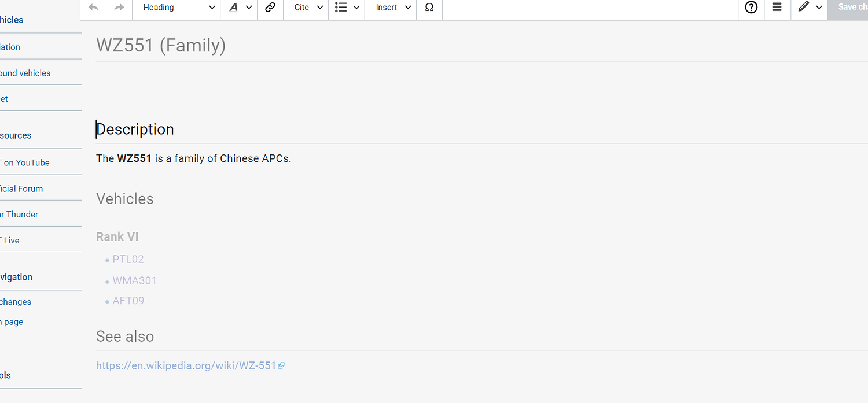
Task: Place the cursor in the Description heading
Action: pos(135,129)
